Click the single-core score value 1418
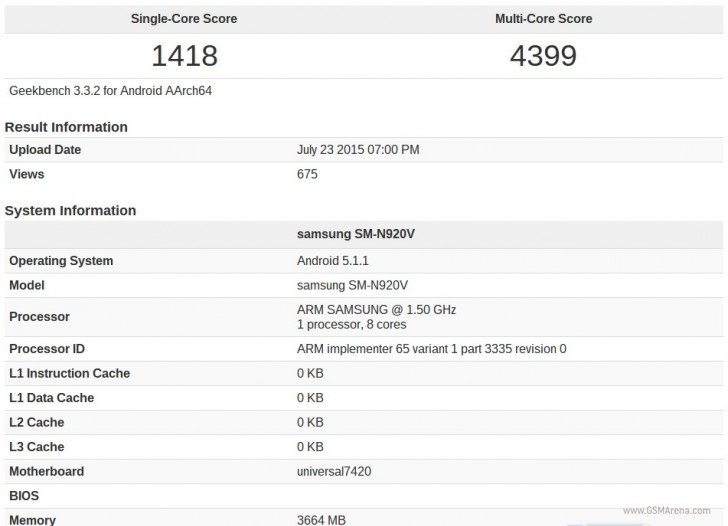Screen dimensions: 728x526 [183, 55]
